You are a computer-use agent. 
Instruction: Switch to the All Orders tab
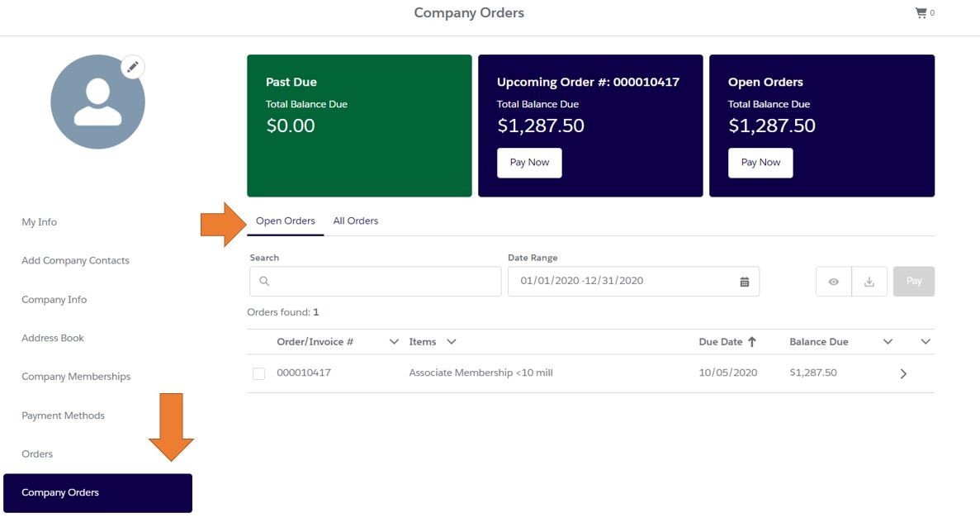pos(355,221)
